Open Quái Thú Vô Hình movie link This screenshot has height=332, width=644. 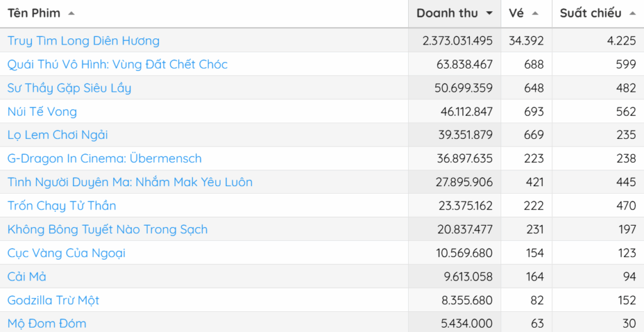(118, 64)
